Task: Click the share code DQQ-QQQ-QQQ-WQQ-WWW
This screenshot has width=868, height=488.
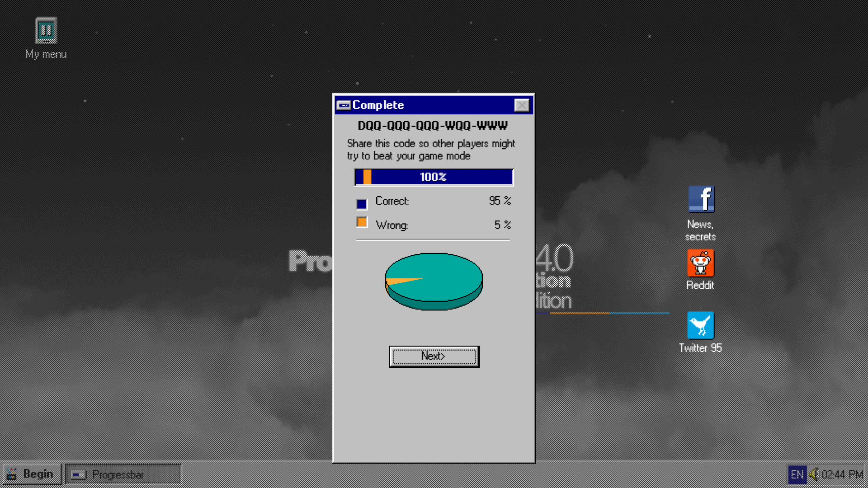Action: point(433,126)
